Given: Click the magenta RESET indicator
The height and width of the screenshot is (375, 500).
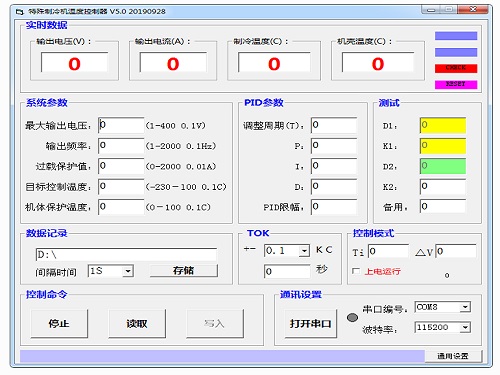Looking at the screenshot, I should click(456, 84).
